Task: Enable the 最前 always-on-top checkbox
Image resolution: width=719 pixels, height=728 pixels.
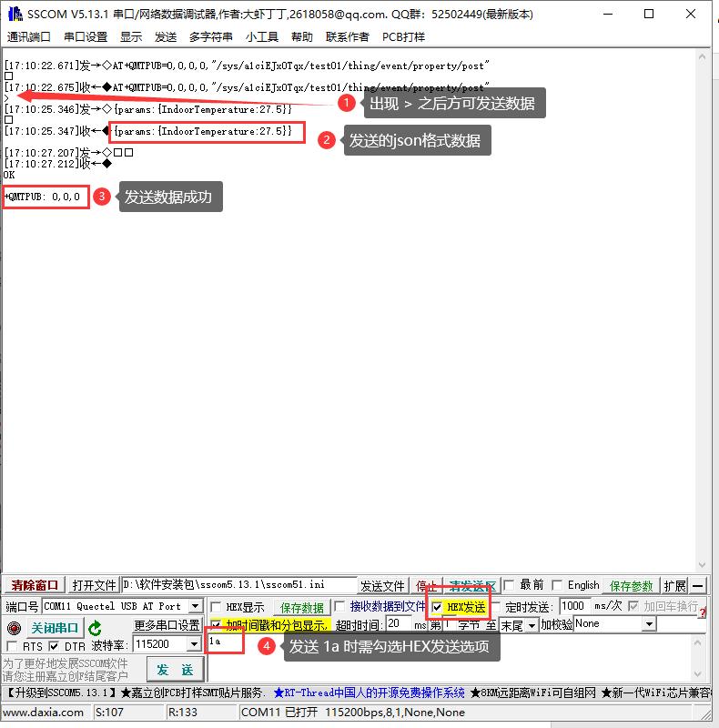Action: [509, 585]
